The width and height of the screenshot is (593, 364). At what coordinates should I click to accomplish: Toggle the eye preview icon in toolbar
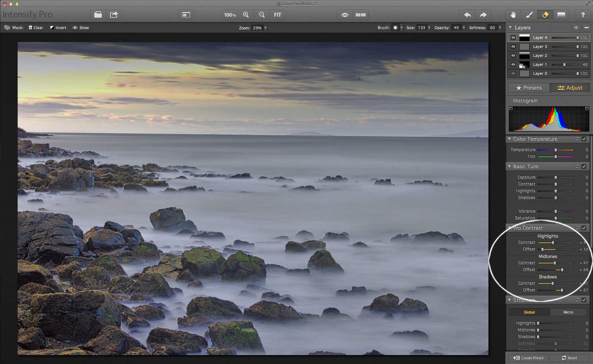click(345, 15)
